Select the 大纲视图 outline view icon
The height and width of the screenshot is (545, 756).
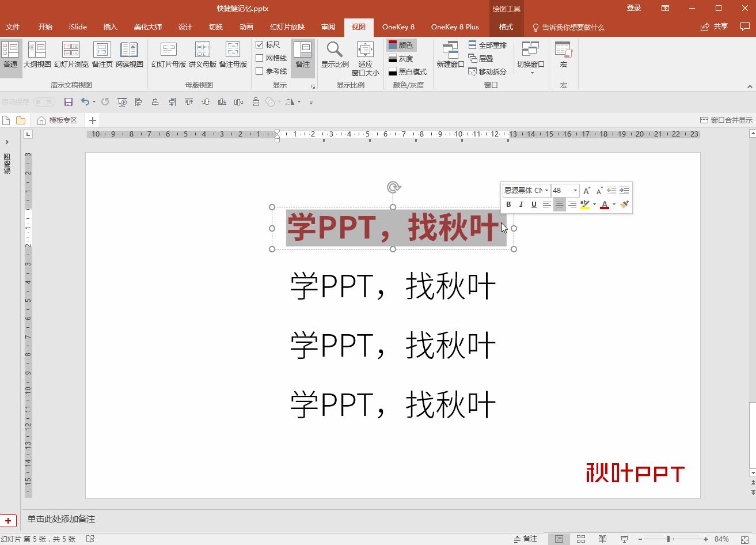(x=38, y=55)
